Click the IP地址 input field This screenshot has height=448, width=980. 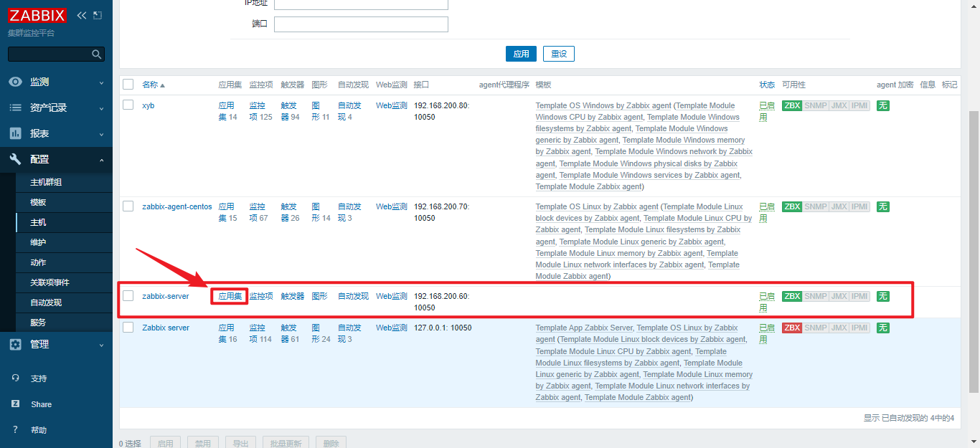tap(361, 4)
